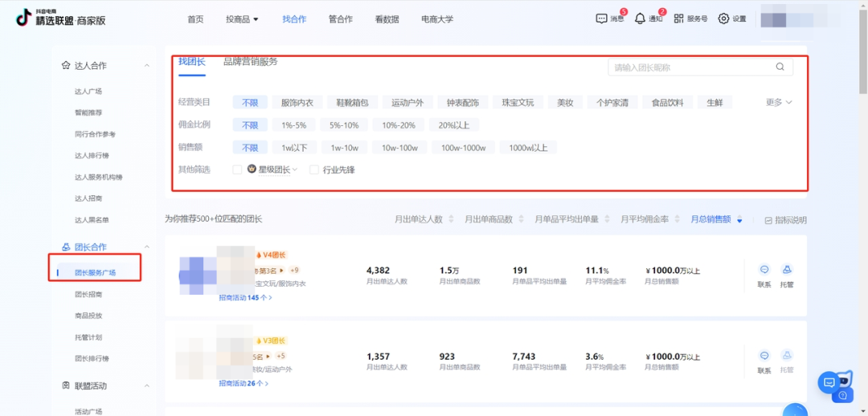Open 管合作 top navigation tab

(x=341, y=18)
